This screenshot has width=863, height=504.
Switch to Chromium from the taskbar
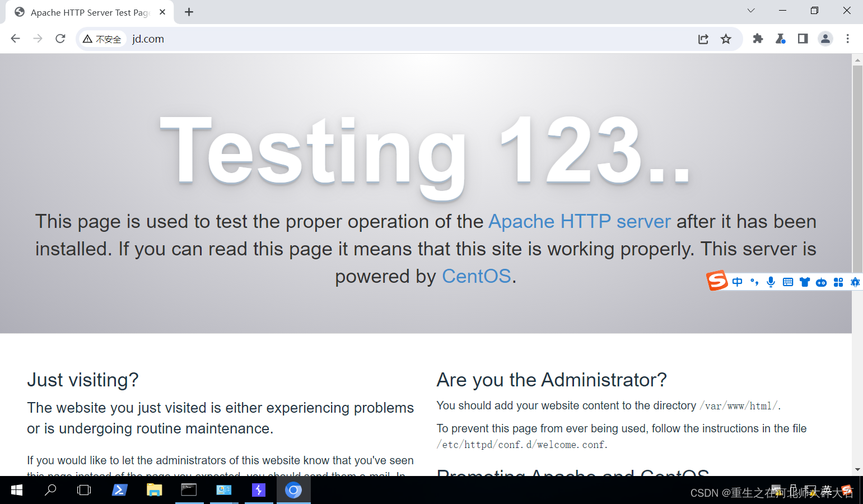coord(293,490)
